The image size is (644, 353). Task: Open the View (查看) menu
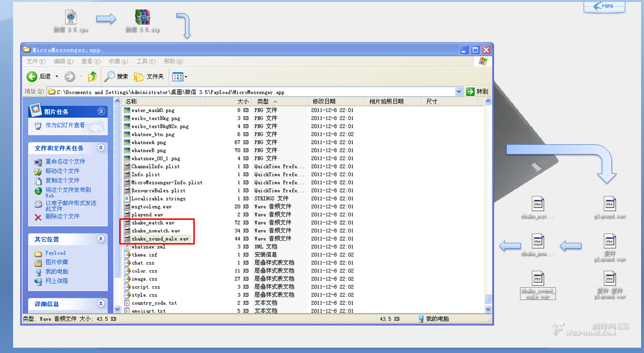(x=91, y=61)
